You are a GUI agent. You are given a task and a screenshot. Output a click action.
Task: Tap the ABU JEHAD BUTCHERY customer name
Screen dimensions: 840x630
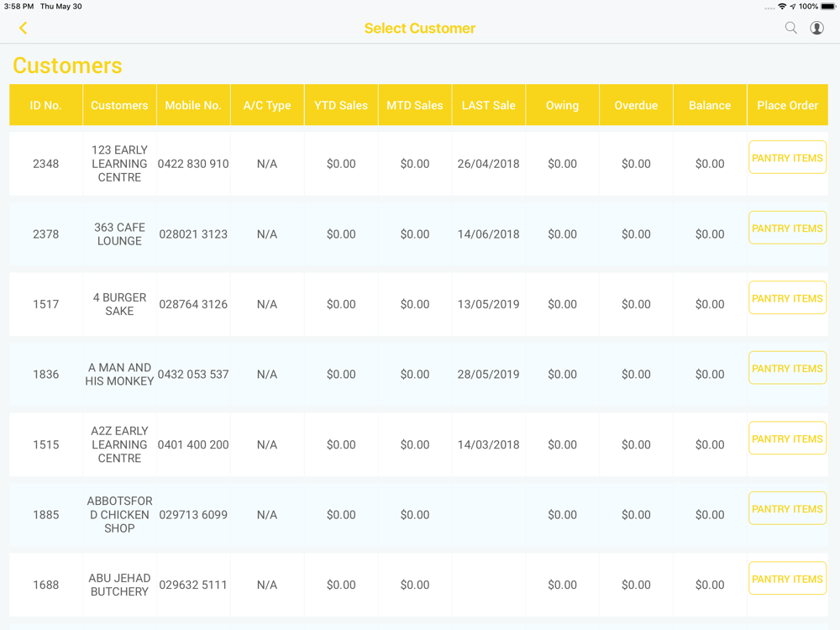(x=119, y=585)
